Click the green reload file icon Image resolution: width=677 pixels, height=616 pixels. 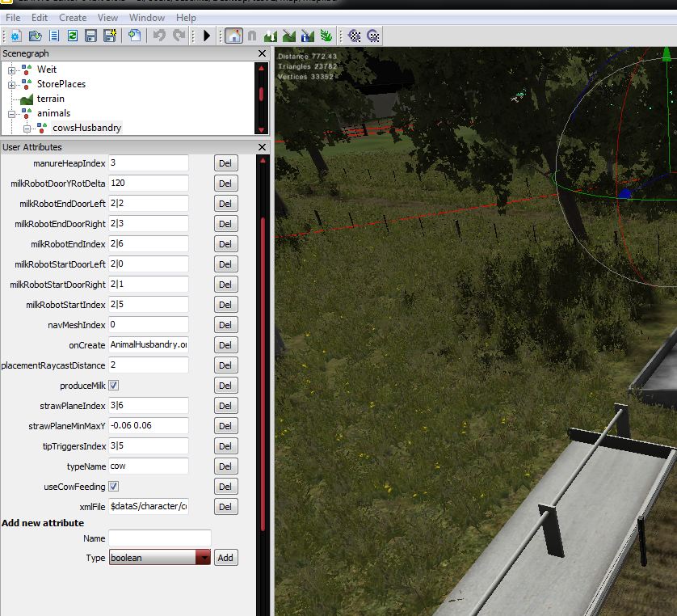73,36
